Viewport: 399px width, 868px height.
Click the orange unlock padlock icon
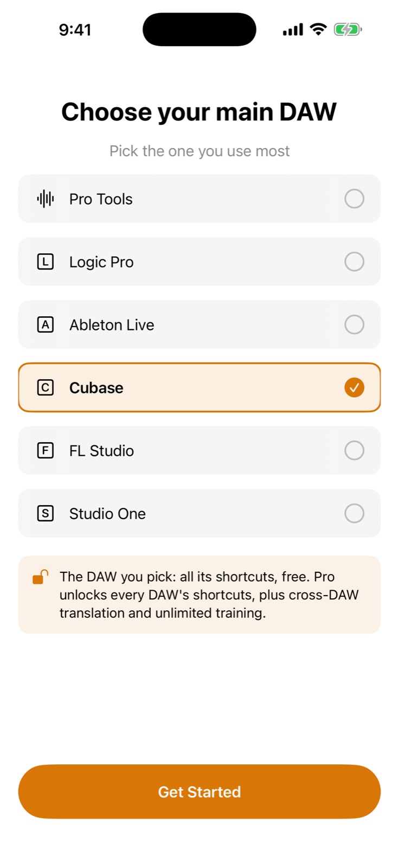point(40,577)
